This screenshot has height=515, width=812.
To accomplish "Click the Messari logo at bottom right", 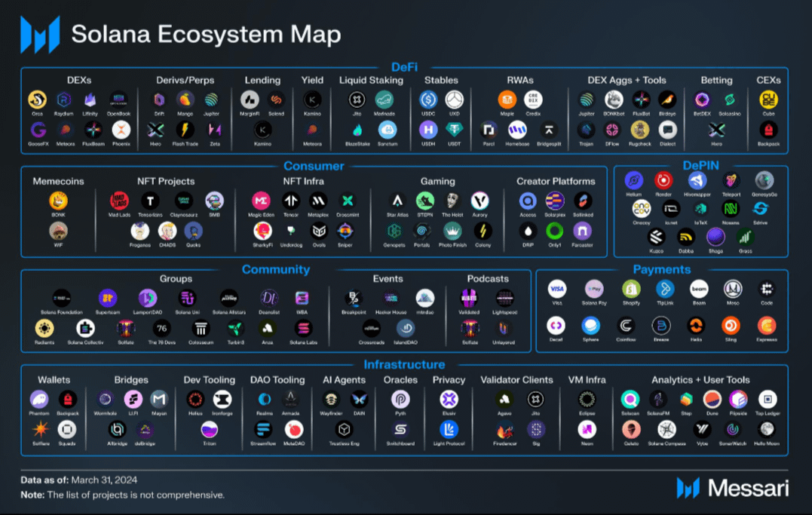I will tap(733, 488).
